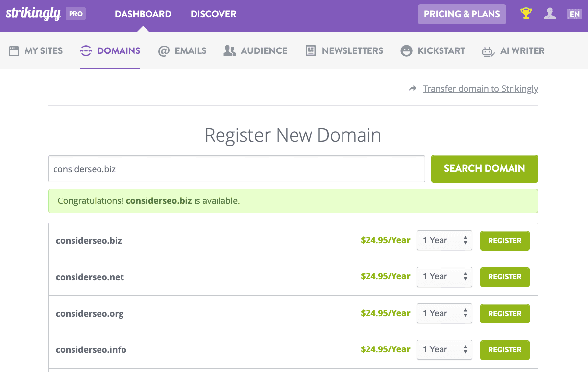Open year selector for considerseo.net

click(444, 277)
